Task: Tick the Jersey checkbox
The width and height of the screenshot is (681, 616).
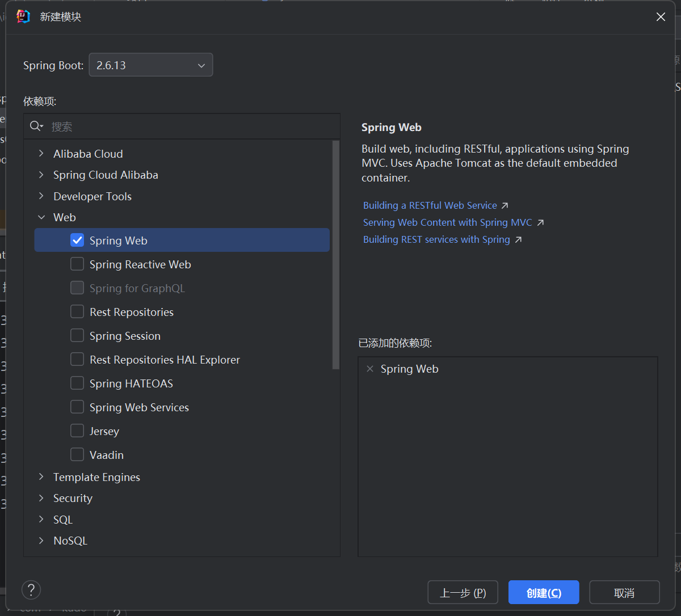Action: tap(77, 431)
